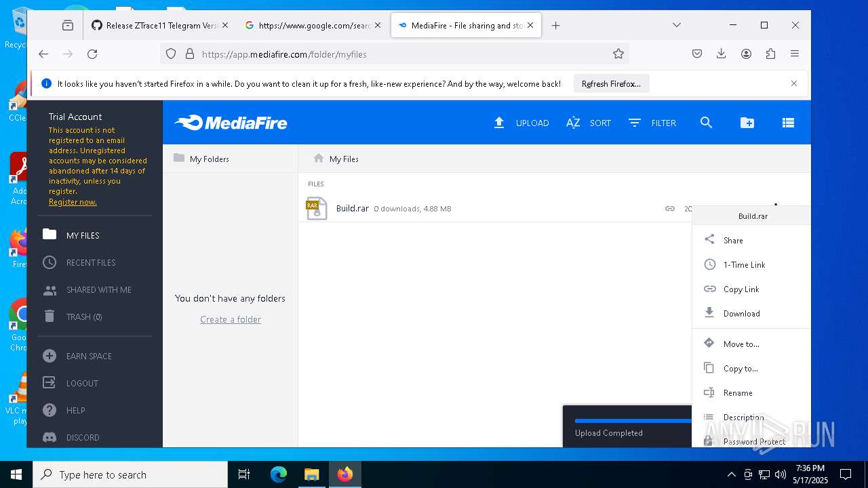This screenshot has height=488, width=868.
Task: Close the MediaFire tab
Action: (x=530, y=25)
